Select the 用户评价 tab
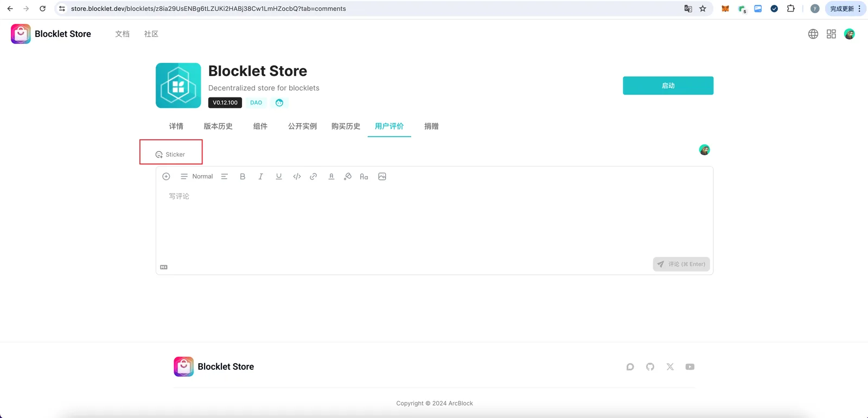This screenshot has height=418, width=868. click(x=389, y=126)
